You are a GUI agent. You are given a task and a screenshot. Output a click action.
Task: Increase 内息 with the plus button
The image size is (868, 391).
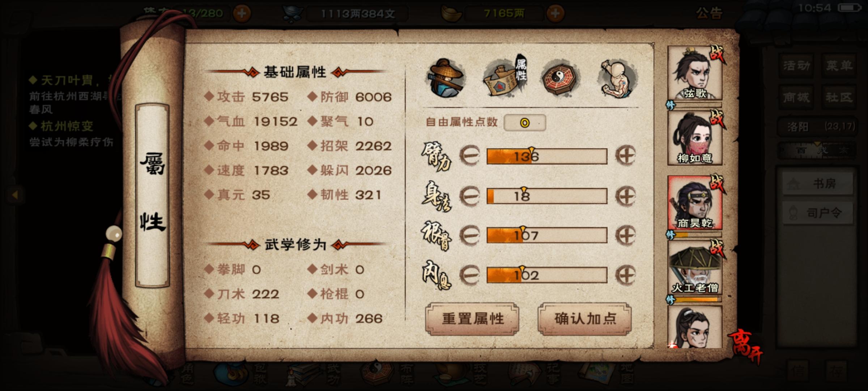[626, 275]
